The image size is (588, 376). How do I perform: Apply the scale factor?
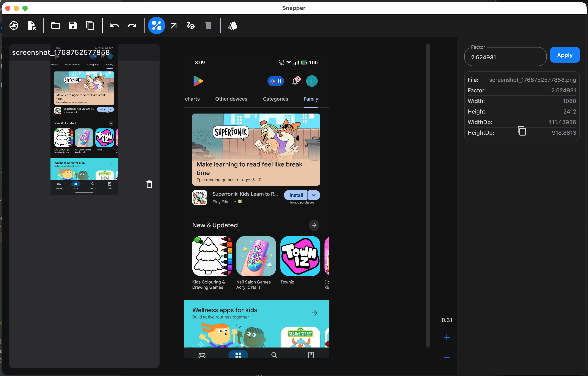point(564,55)
